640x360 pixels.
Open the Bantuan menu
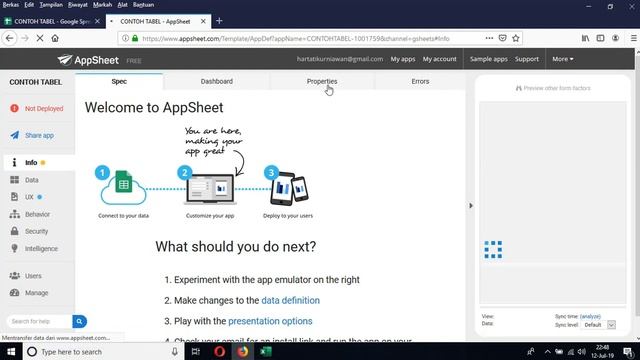[143, 5]
